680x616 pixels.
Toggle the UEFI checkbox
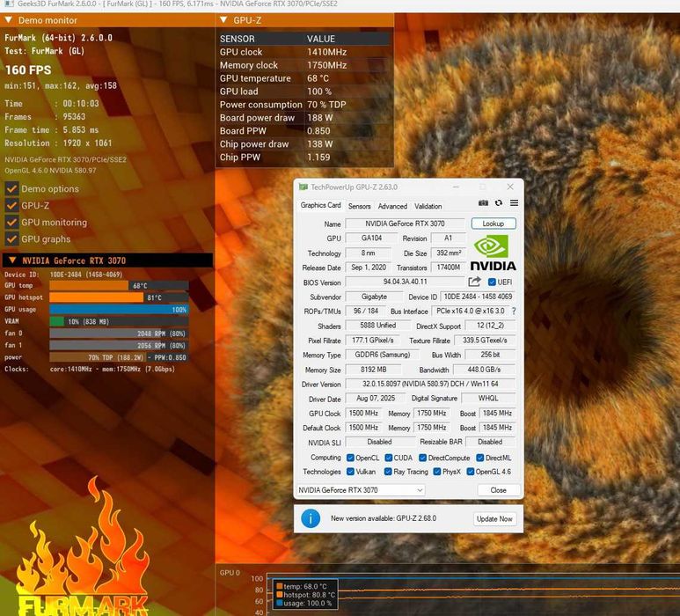tap(492, 282)
